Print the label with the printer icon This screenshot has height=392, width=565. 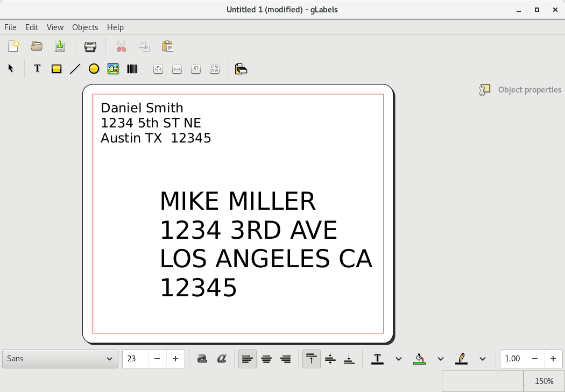[90, 46]
